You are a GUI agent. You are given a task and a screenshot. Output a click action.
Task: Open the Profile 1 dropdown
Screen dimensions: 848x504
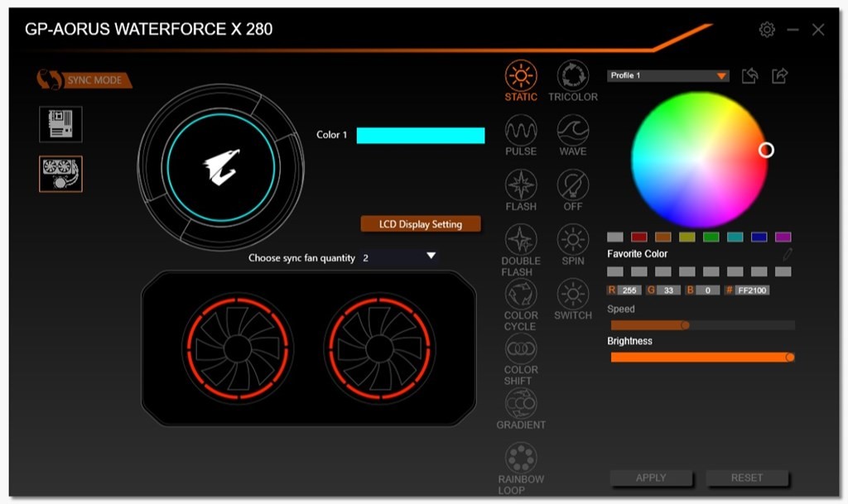point(668,75)
